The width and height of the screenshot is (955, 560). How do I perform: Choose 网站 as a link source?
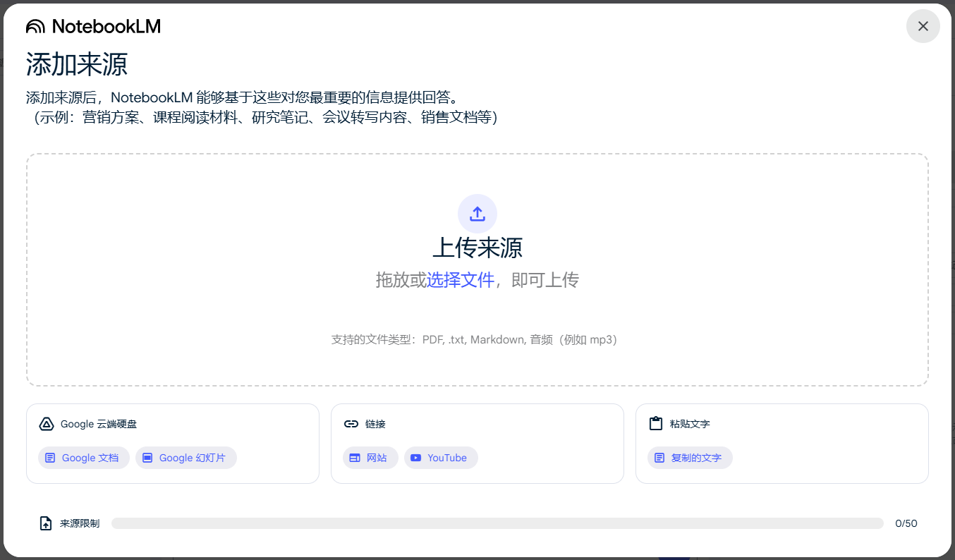point(370,458)
